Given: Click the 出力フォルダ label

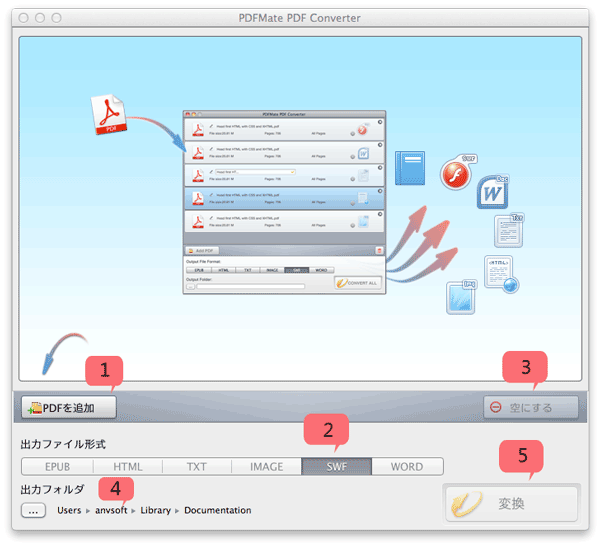Looking at the screenshot, I should pos(52,489).
